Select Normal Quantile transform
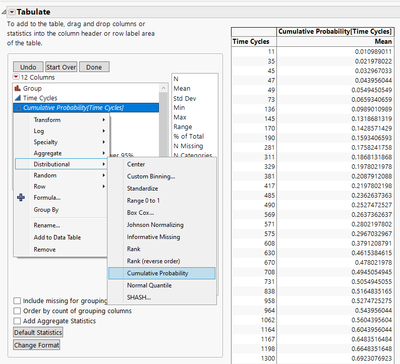 tap(149, 285)
